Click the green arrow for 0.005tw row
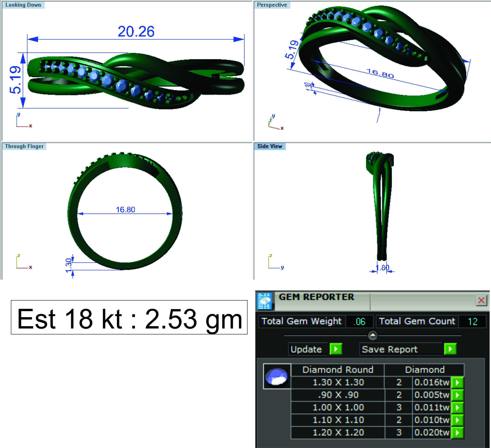Screen dimensions: 491x448 tap(457, 395)
